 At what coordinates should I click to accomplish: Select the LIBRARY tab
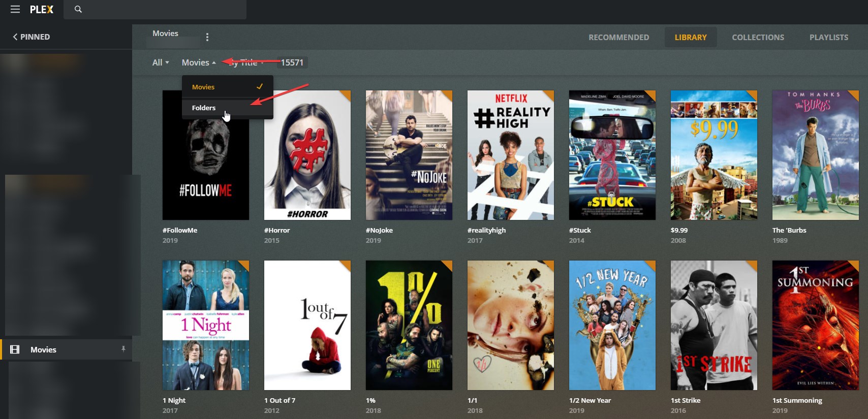tap(691, 37)
